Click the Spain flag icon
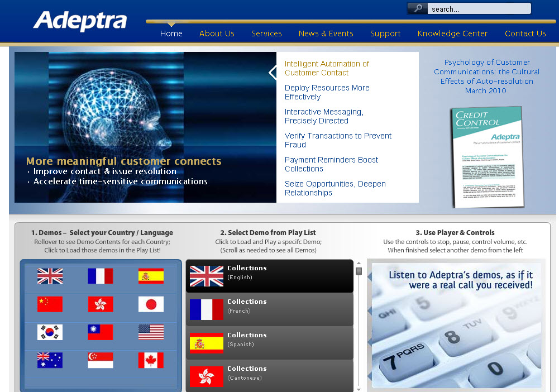 pyautogui.click(x=151, y=276)
